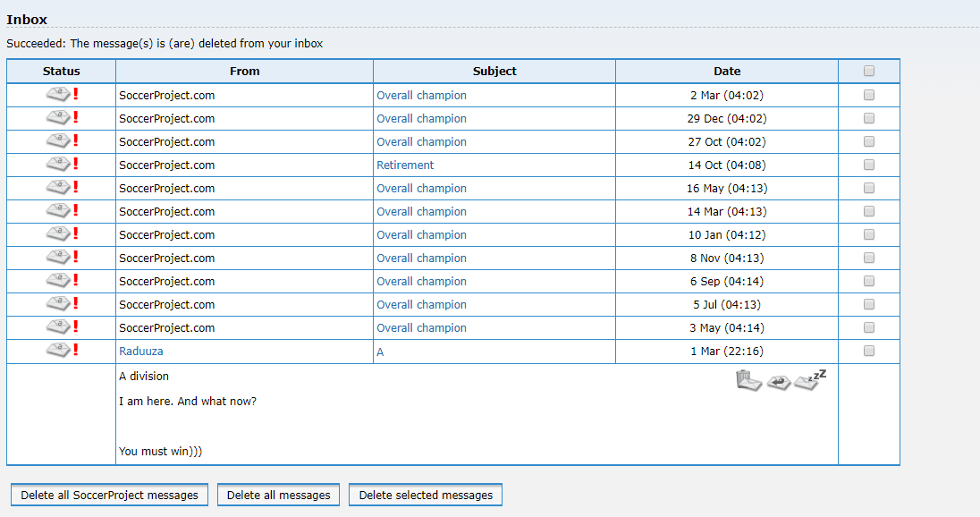Open sender Raduuza's profile link
Viewport: 980px width, 517px height.
[x=141, y=352]
